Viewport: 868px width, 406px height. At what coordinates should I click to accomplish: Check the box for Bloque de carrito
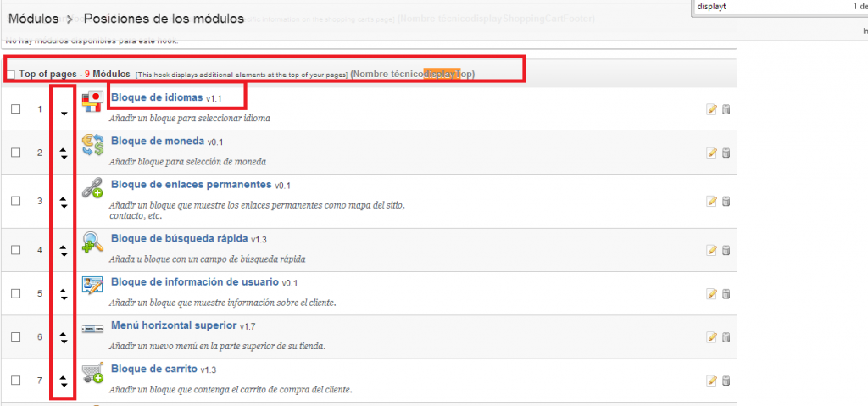tap(16, 380)
